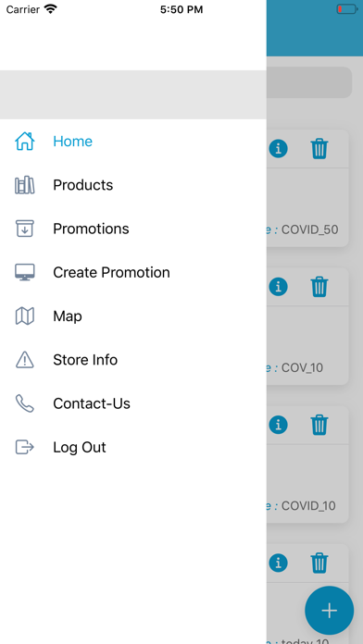The height and width of the screenshot is (644, 363).
Task: Tap the COVID_50 promo code text
Action: (x=309, y=229)
